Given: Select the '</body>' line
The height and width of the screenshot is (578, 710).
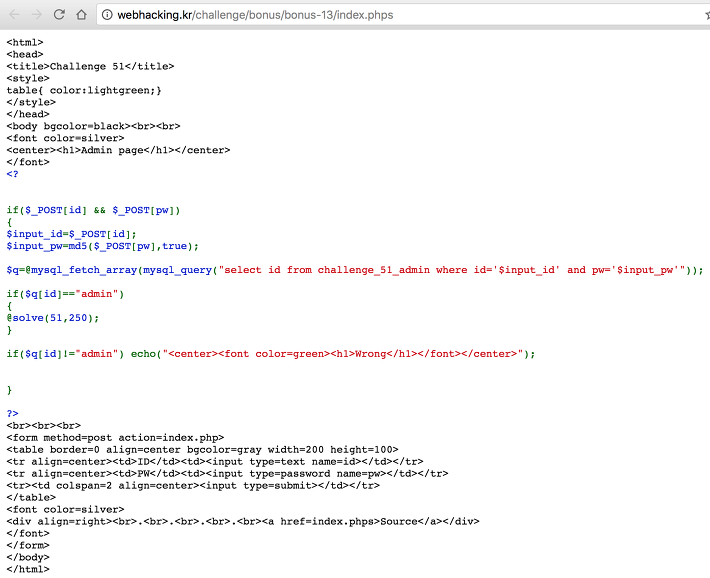Looking at the screenshot, I should (28, 558).
